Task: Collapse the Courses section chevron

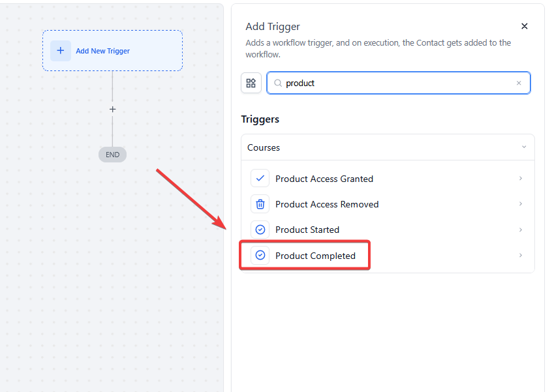Action: [524, 147]
